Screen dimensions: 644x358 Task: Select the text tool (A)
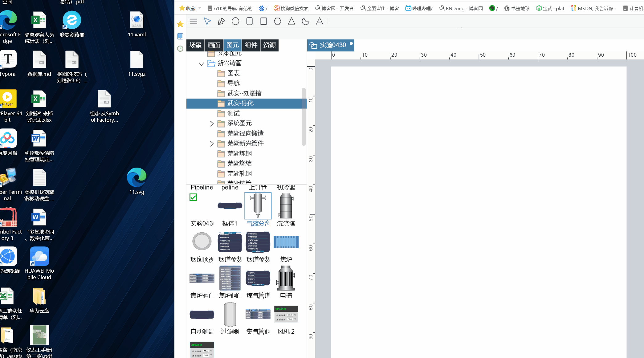pyautogui.click(x=320, y=21)
